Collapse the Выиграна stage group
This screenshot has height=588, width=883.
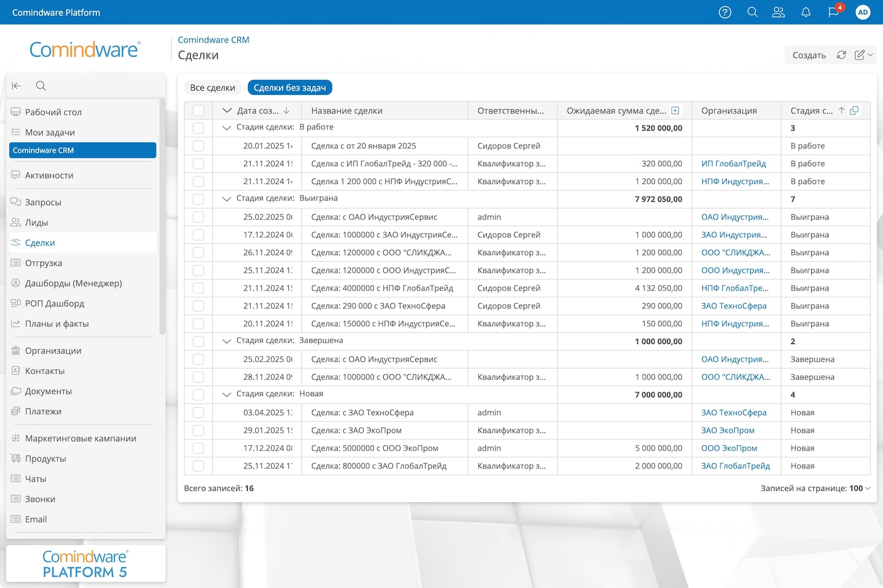(x=226, y=199)
